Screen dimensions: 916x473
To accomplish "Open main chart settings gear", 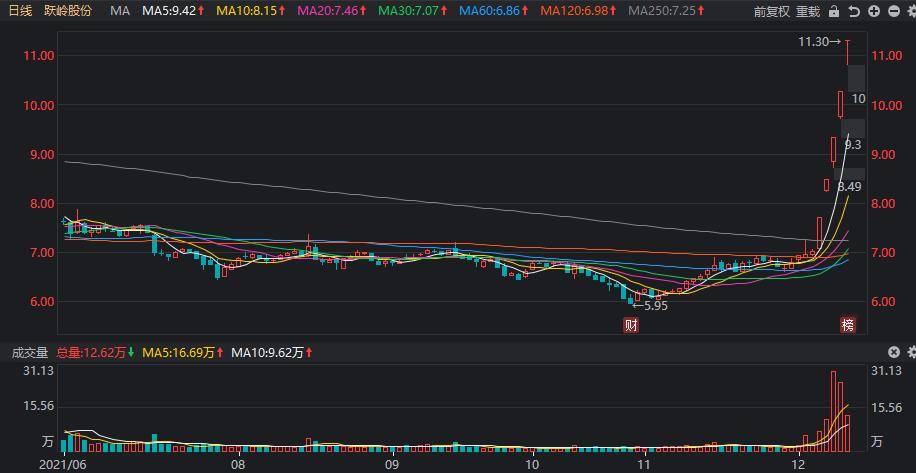I will [x=911, y=11].
